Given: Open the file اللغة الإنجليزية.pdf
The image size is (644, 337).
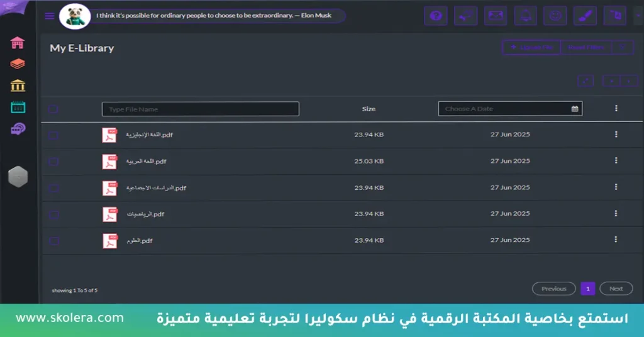Looking at the screenshot, I should pos(150,135).
